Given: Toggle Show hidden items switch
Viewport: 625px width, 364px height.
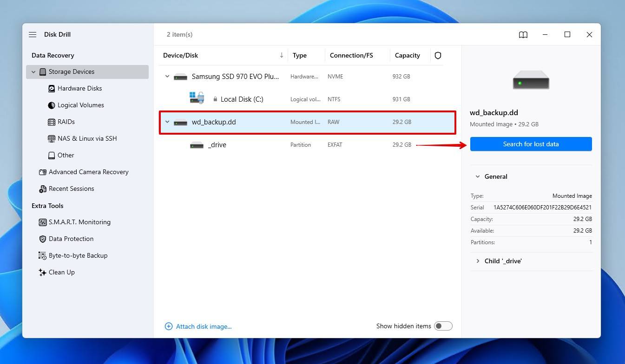Looking at the screenshot, I should point(443,325).
